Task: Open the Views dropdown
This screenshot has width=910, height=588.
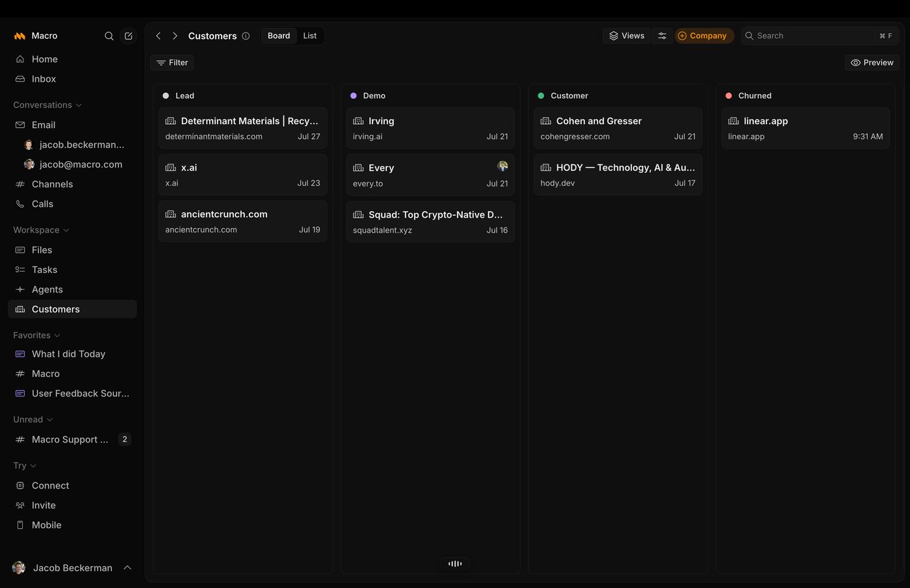Action: [x=627, y=36]
